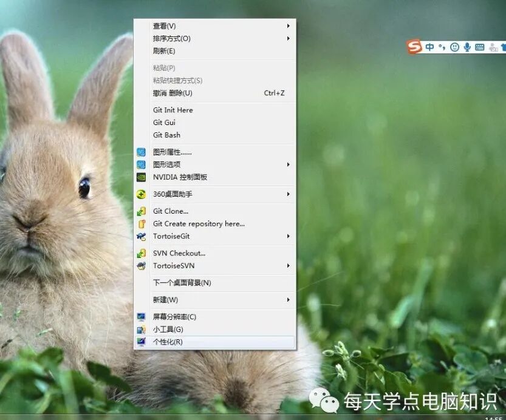Click the smiley emoji icon in the input toolbar

point(454,47)
